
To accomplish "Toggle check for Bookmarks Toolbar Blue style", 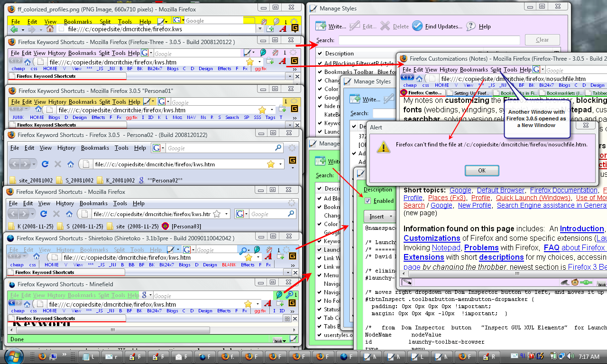I will 320,72.
